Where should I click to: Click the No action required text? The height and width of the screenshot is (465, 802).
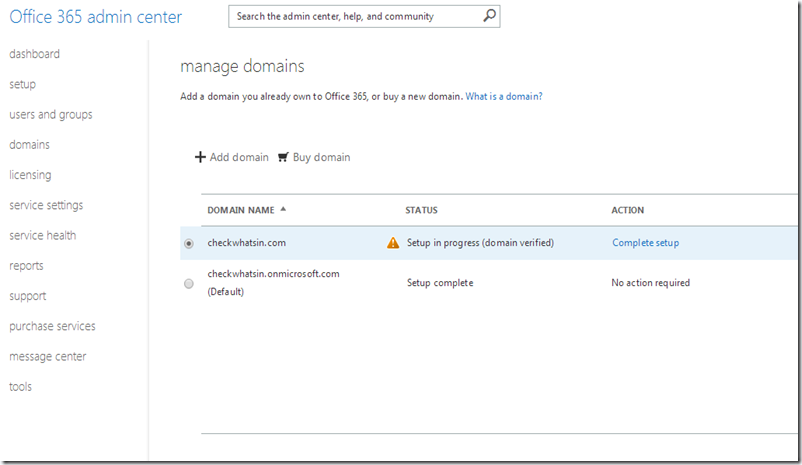651,283
